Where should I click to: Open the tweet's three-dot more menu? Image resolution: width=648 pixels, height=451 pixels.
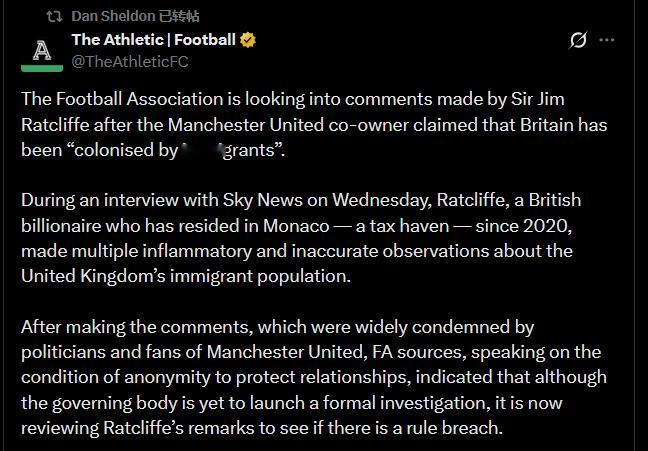click(x=607, y=40)
